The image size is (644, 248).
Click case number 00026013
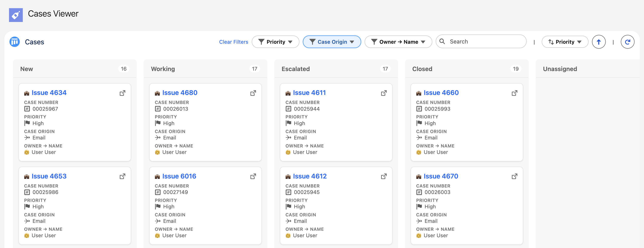[x=175, y=109]
